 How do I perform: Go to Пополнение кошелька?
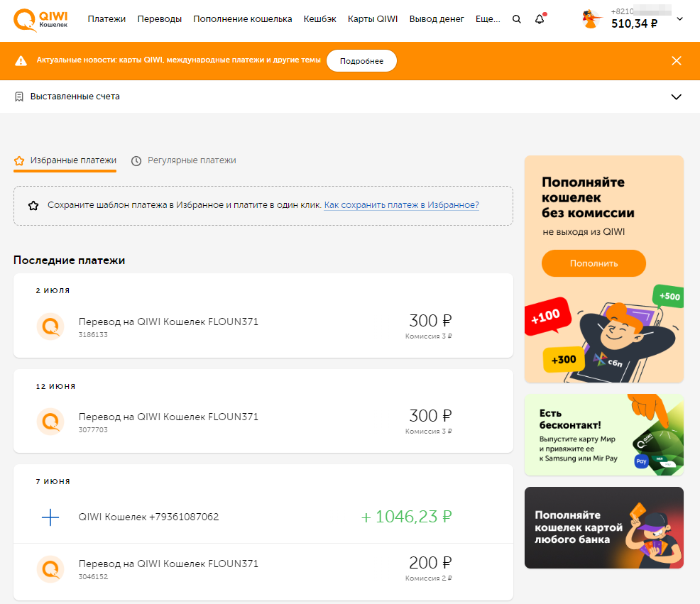[242, 19]
